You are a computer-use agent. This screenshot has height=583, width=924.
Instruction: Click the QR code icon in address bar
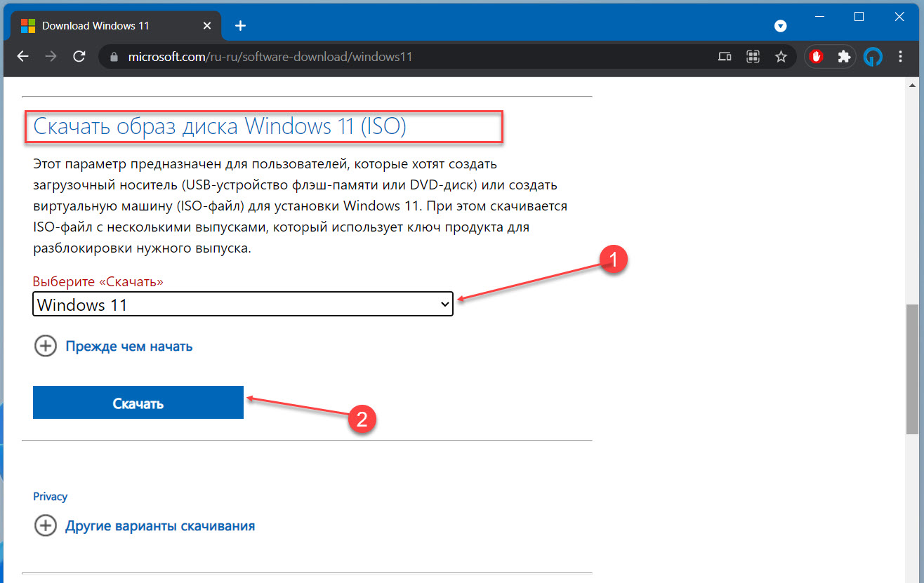(x=753, y=57)
